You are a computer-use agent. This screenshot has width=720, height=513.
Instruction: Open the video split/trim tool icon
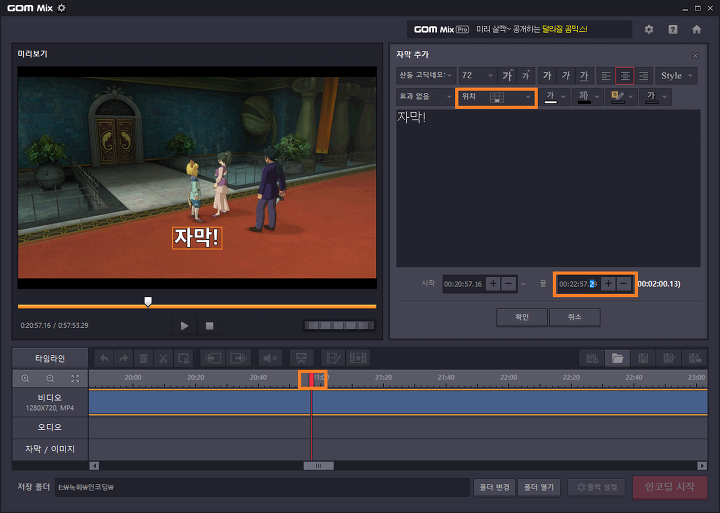point(301,358)
